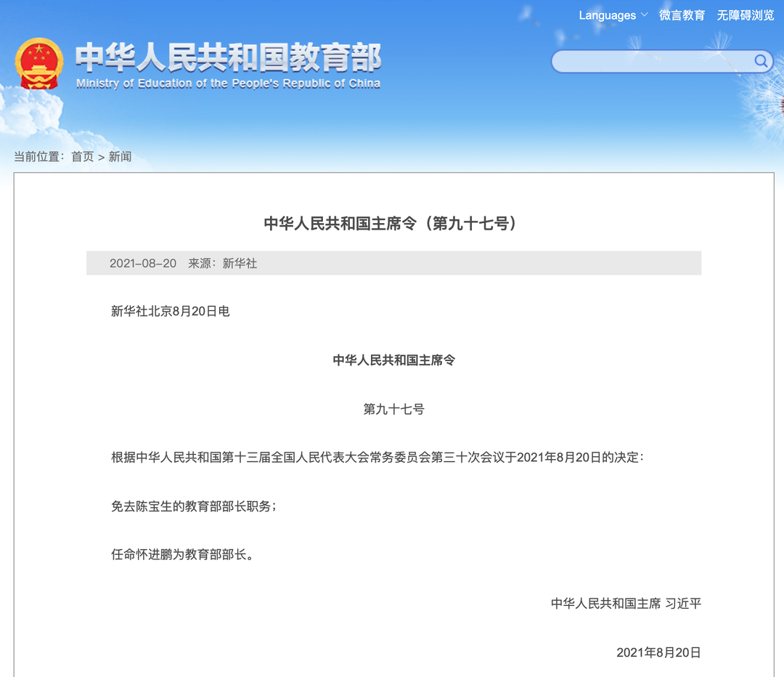The image size is (784, 677).
Task: Click the 无障碍浏览 link
Action: coord(745,15)
